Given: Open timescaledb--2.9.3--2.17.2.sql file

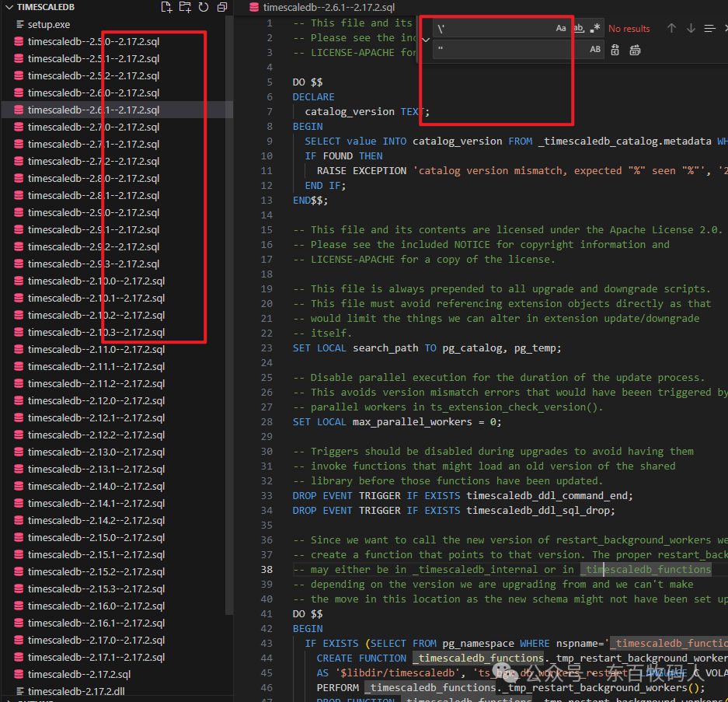Looking at the screenshot, I should coord(93,264).
